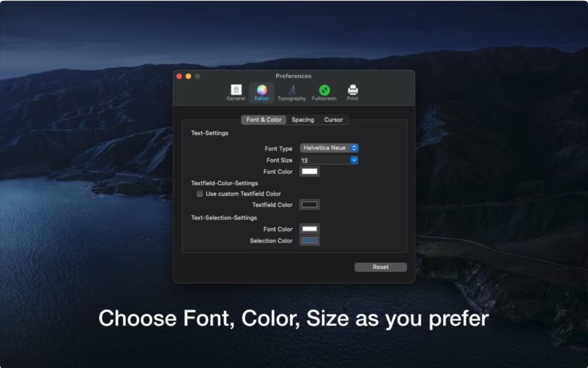The image size is (588, 368).
Task: Open the Textfield Color swatch
Action: [308, 205]
